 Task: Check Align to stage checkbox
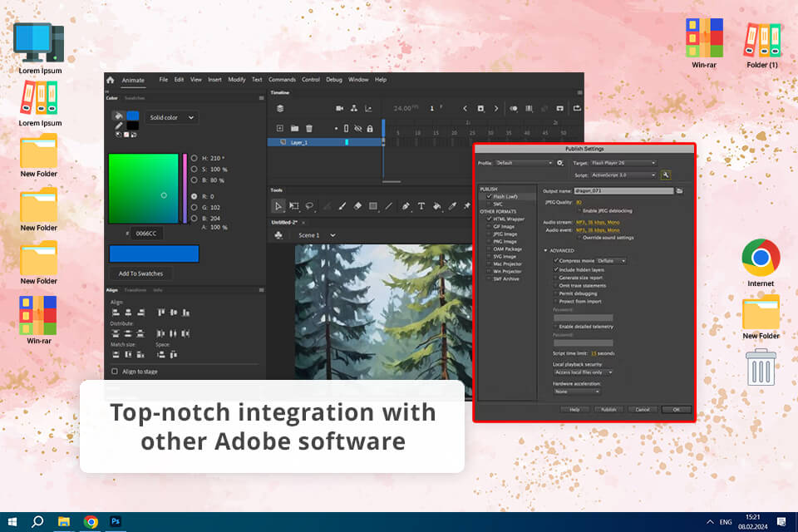coord(115,372)
